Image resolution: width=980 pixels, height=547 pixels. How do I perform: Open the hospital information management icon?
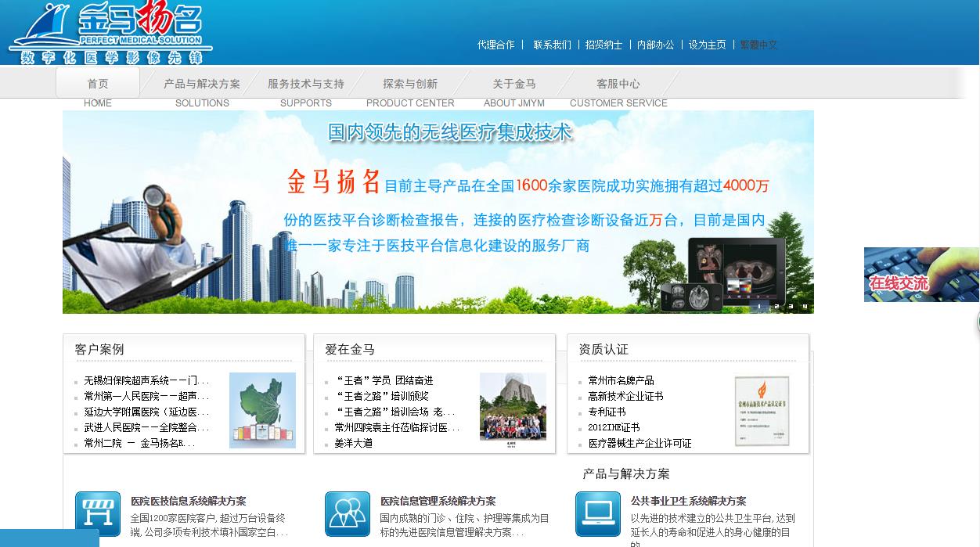(x=348, y=514)
